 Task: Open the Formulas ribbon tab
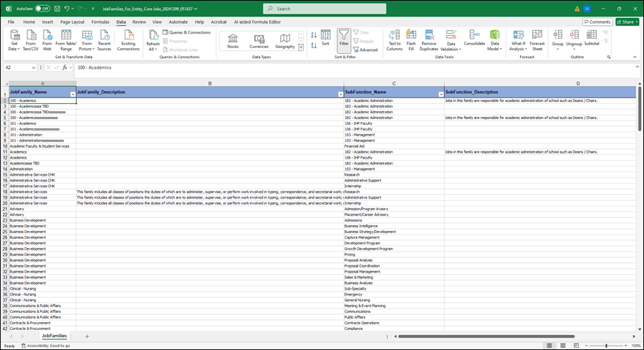pyautogui.click(x=100, y=22)
